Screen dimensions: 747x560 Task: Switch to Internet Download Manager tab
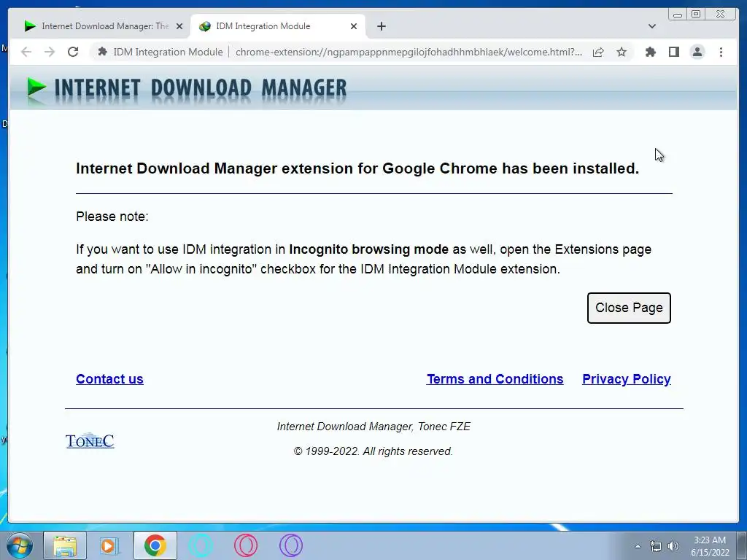pyautogui.click(x=103, y=26)
